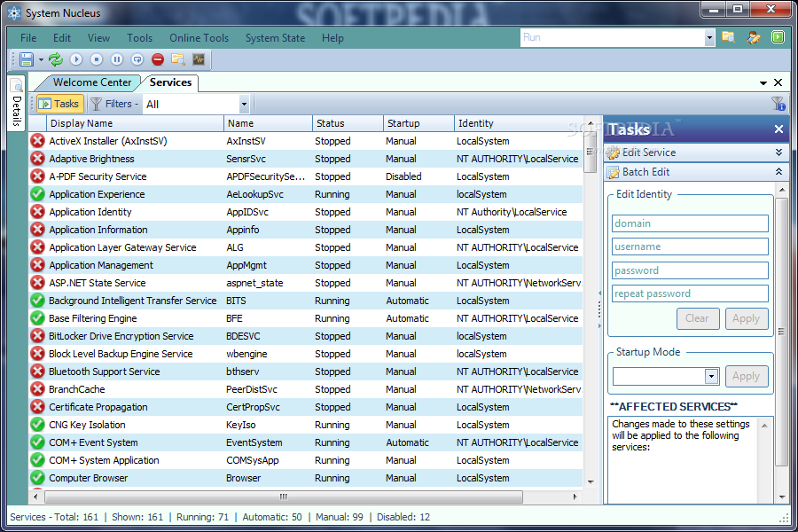Click the user with pencil icon
798x532 pixels.
[754, 37]
